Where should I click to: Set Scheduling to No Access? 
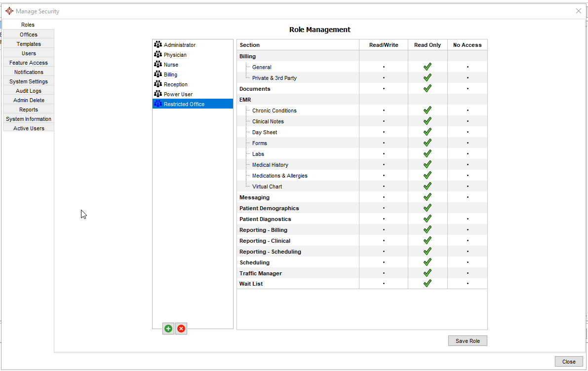click(x=467, y=262)
